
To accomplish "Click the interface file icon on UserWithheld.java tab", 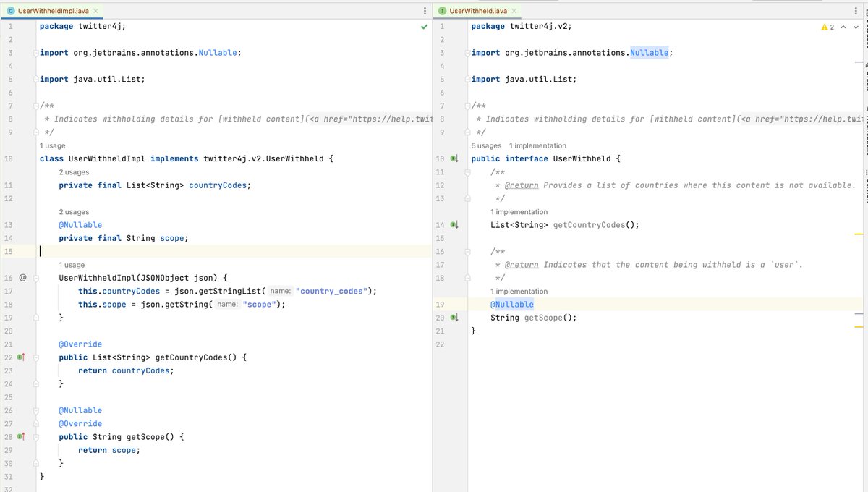I will coord(443,11).
